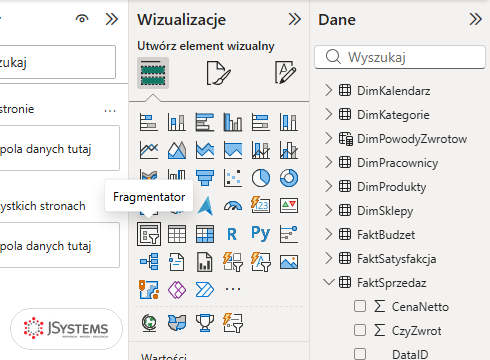Open the Analytics pane tab with pencil

pyautogui.click(x=285, y=72)
